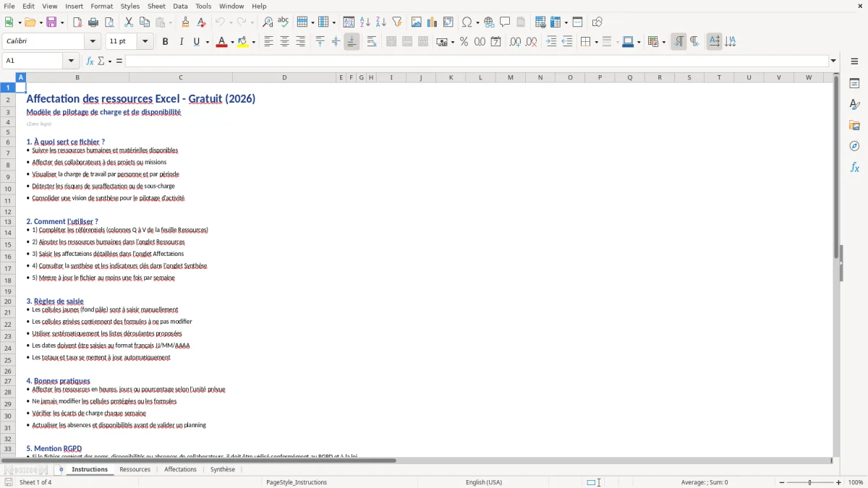Image resolution: width=868 pixels, height=488 pixels.
Task: Expand the Name Box dropdown
Action: pyautogui.click(x=71, y=61)
